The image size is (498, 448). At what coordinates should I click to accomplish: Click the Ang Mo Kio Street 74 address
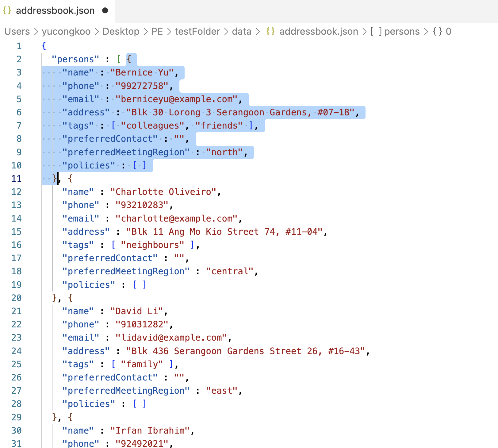click(x=224, y=232)
